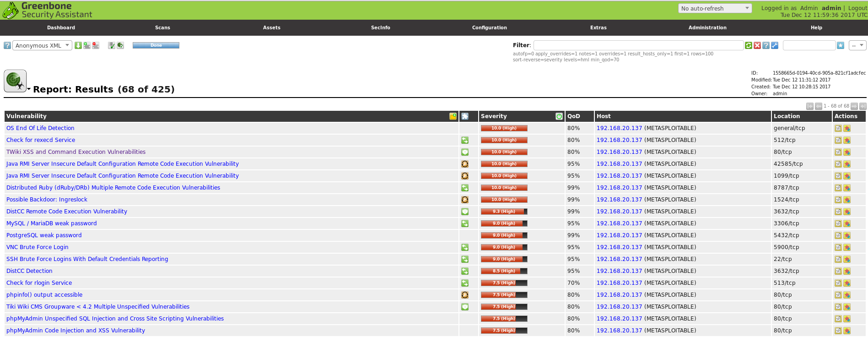
Task: Download the report with the green arrow
Action: click(x=78, y=45)
